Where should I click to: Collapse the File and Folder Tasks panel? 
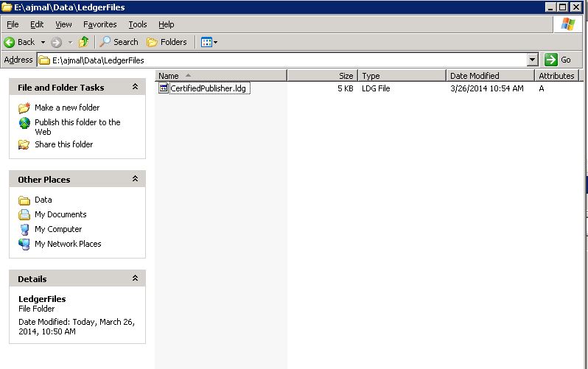tap(135, 87)
